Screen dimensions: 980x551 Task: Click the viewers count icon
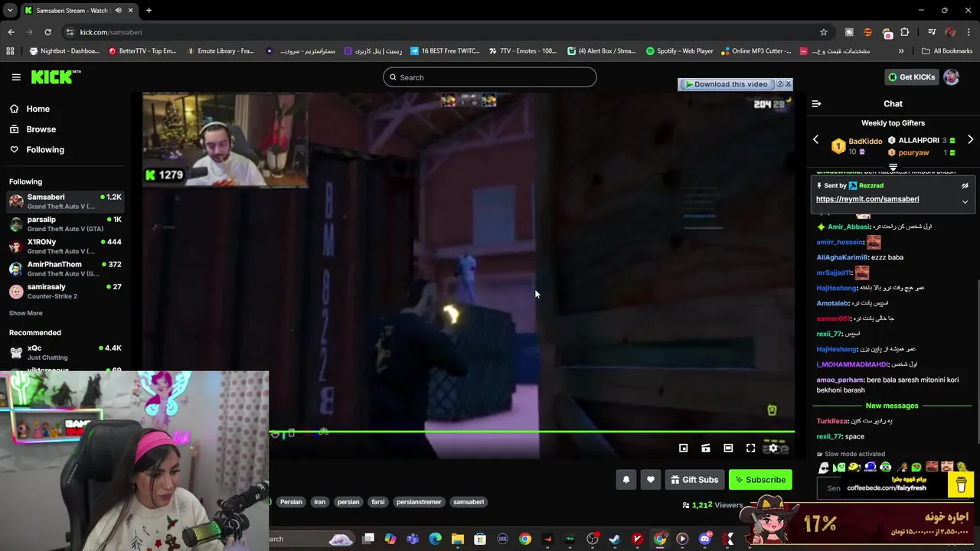click(x=686, y=505)
